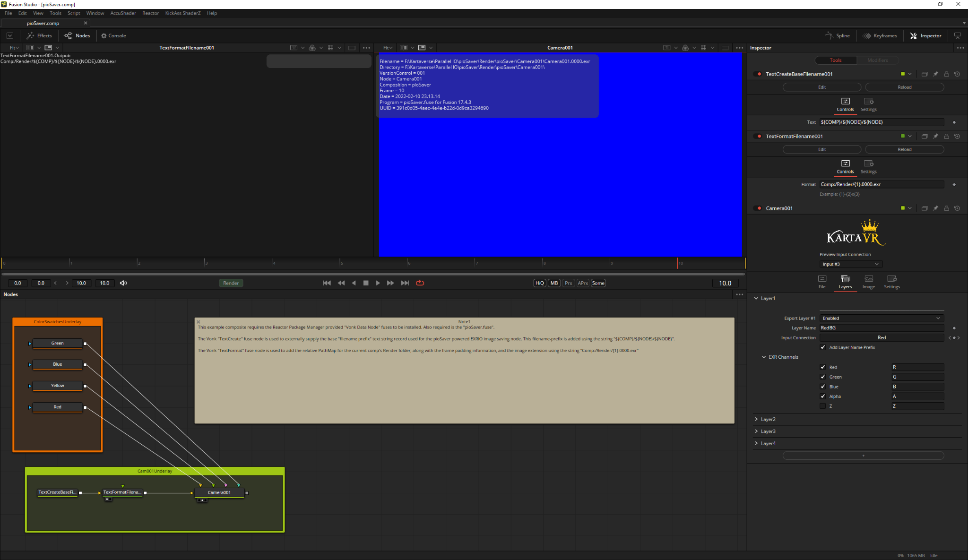Click the Some render toggle
Screen dimensions: 968x560
point(598,283)
